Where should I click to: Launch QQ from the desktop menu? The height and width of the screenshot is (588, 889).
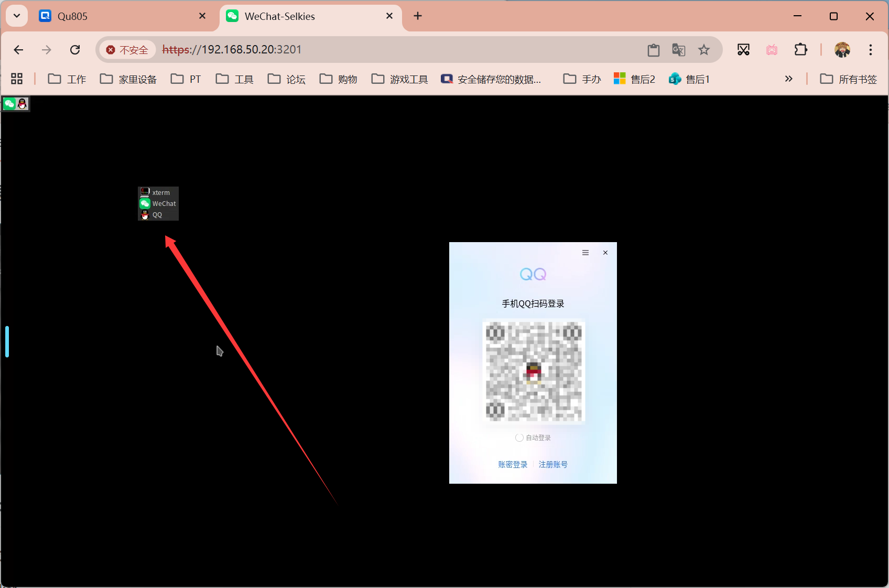pos(156,214)
